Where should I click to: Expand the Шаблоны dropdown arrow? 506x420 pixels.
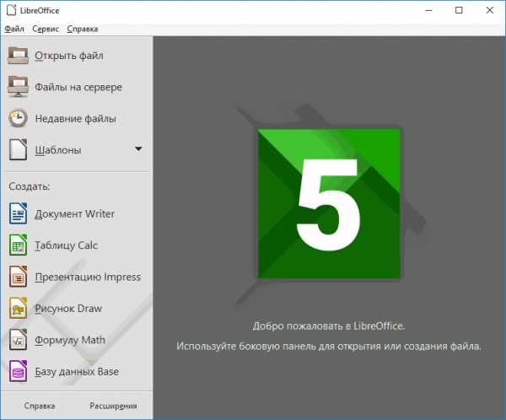pos(138,148)
